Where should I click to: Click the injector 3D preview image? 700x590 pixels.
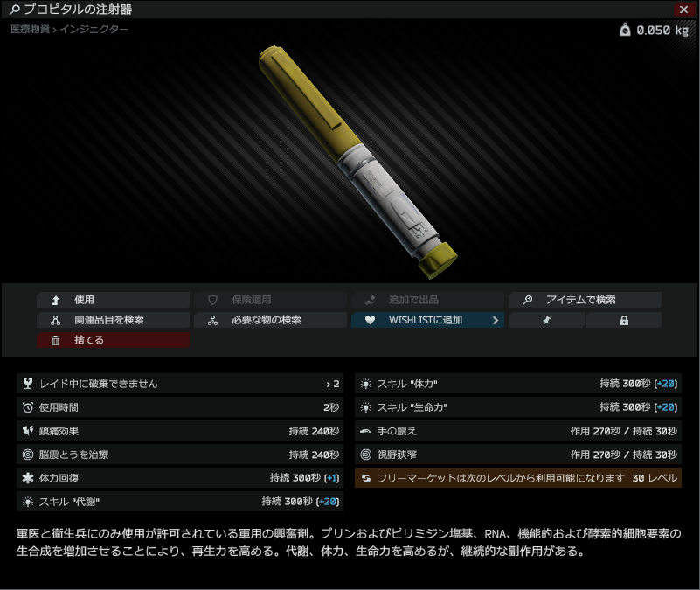pyautogui.click(x=358, y=163)
